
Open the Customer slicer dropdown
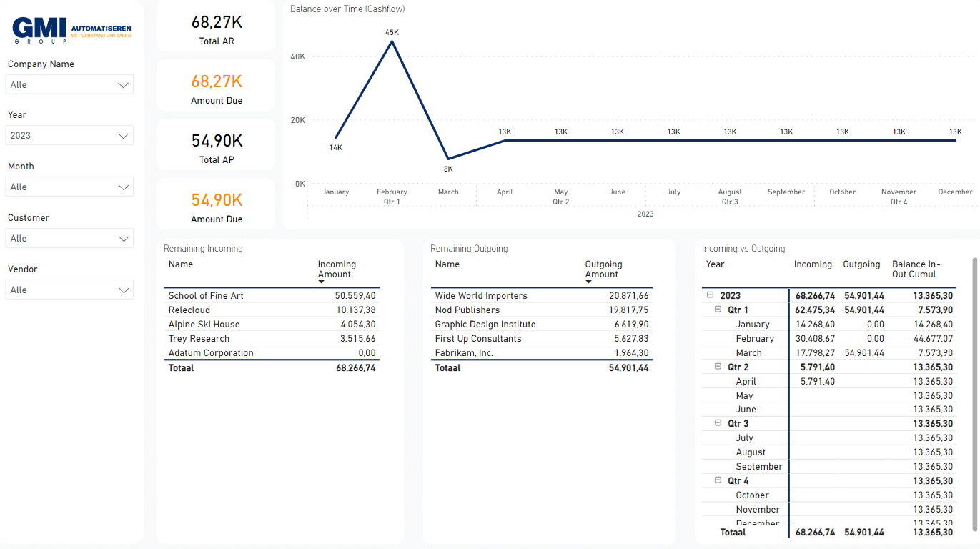tap(123, 238)
